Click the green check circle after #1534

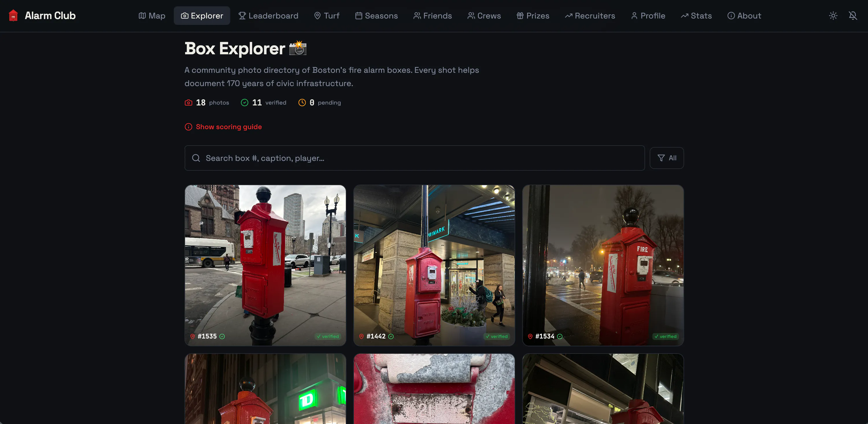pos(560,336)
